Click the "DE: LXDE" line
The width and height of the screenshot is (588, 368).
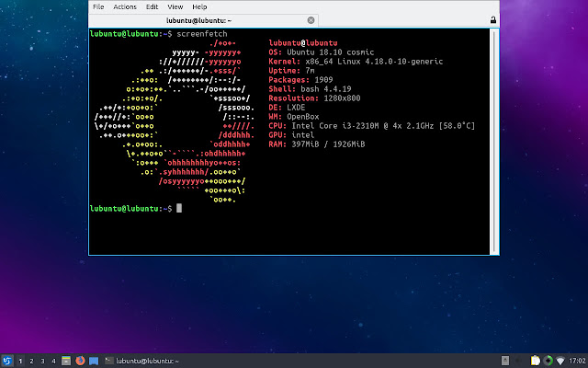tap(287, 108)
